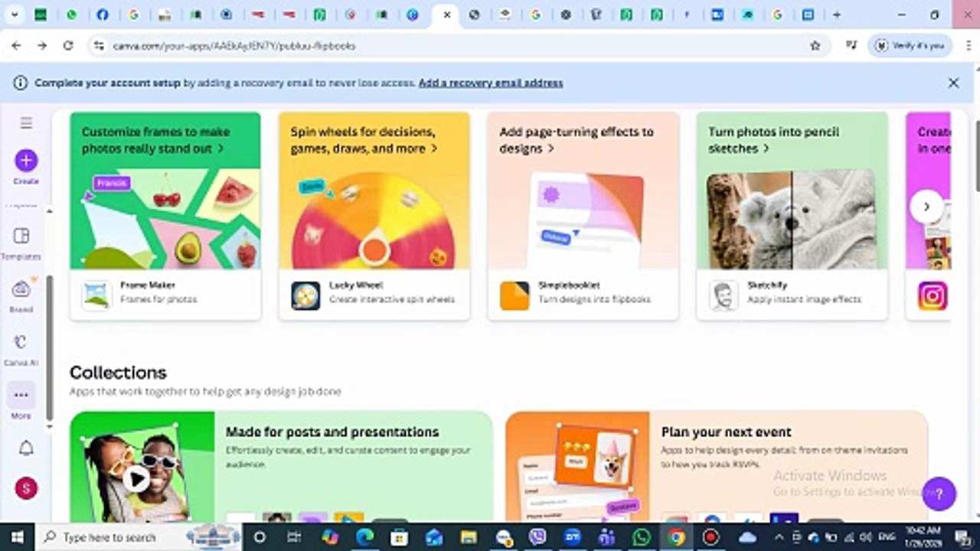Open Google Chrome from the taskbar
The height and width of the screenshot is (551, 980).
(x=675, y=537)
